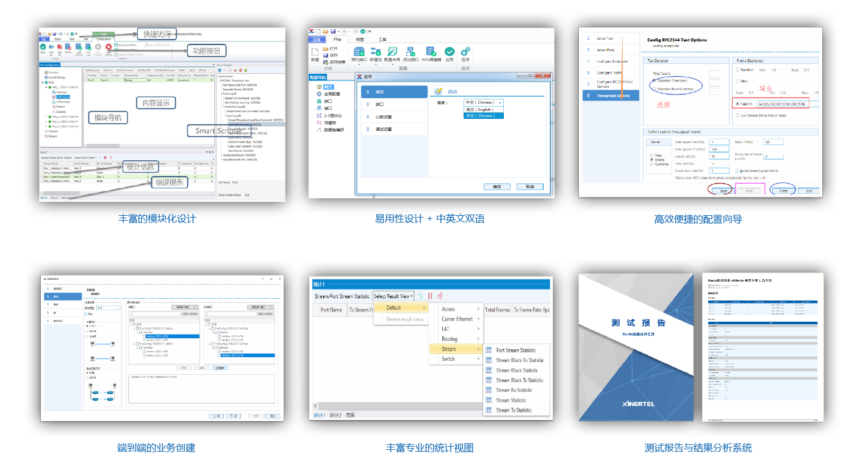Click the Back button in wizard

pos(723,191)
